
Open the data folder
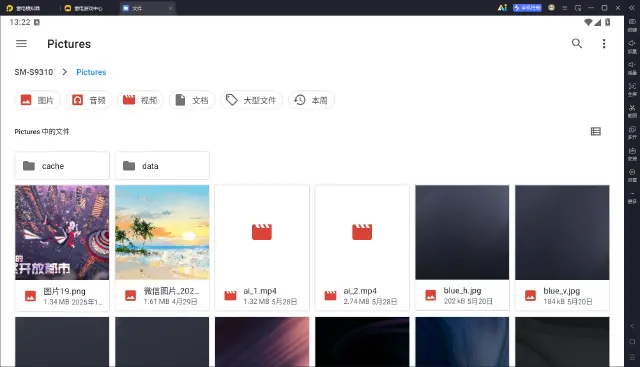[162, 166]
